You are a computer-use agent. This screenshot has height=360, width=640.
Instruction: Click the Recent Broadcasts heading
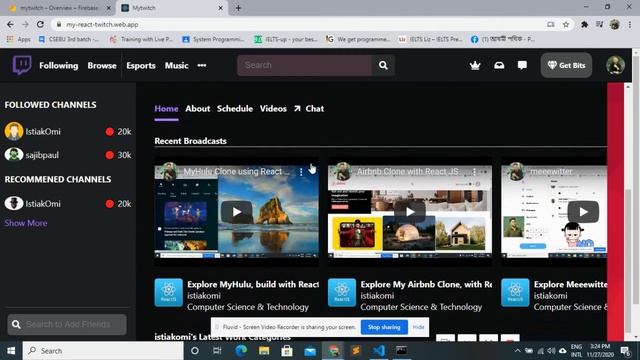tap(190, 141)
